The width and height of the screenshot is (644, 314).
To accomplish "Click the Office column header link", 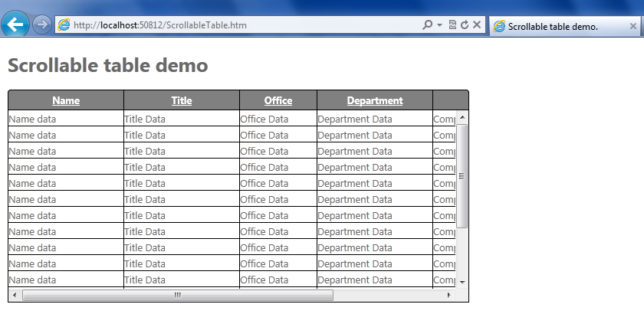I will (278, 100).
